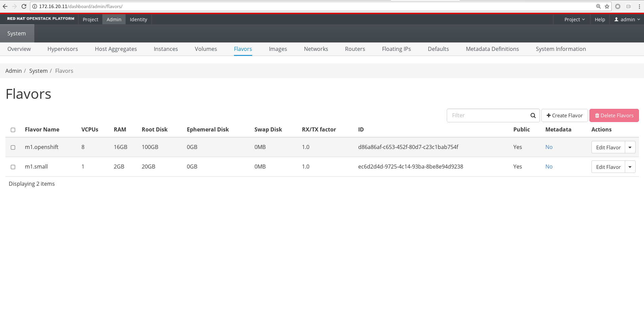Click the browser back arrow
Screen dimensions: 644x332
pyautogui.click(x=5, y=6)
